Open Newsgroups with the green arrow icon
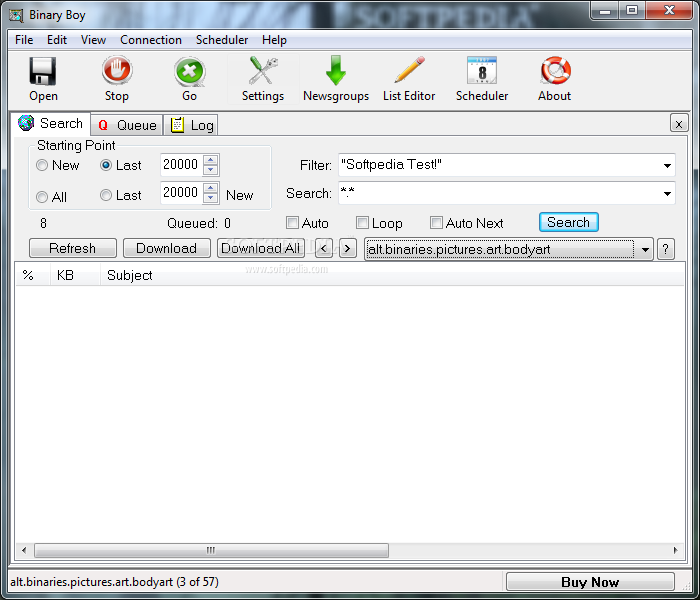The image size is (700, 600). coord(336,71)
